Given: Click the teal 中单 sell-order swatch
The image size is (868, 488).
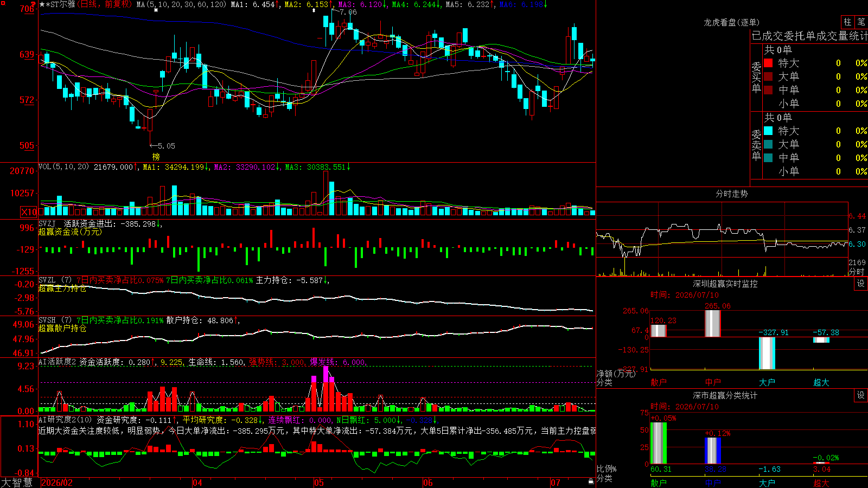Looking at the screenshot, I should pyautogui.click(x=768, y=158).
